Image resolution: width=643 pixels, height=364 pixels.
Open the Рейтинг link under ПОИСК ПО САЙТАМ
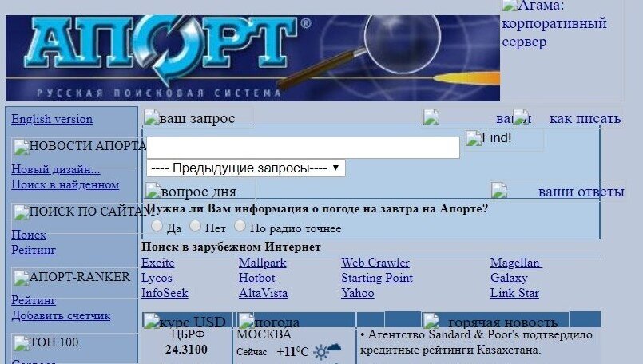pos(34,250)
